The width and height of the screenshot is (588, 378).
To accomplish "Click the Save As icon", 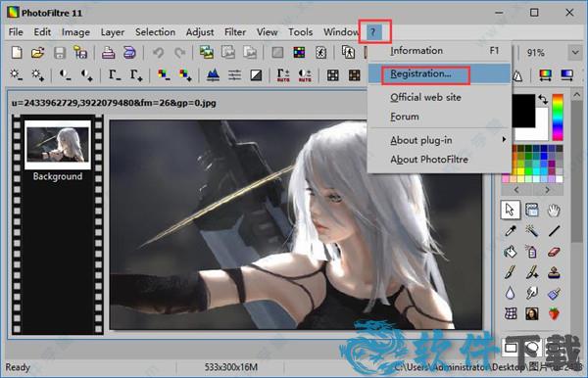I will click(x=80, y=53).
